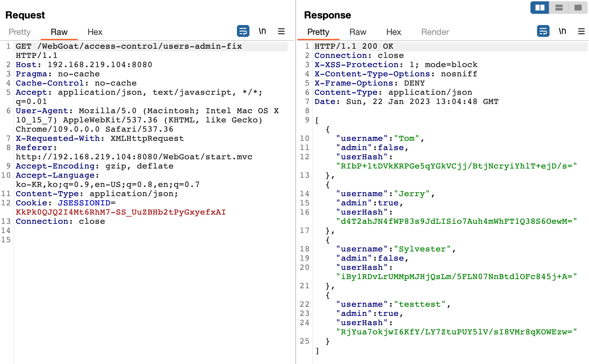Switch to Response Hex tab
The image size is (589, 364).
coord(394,32)
